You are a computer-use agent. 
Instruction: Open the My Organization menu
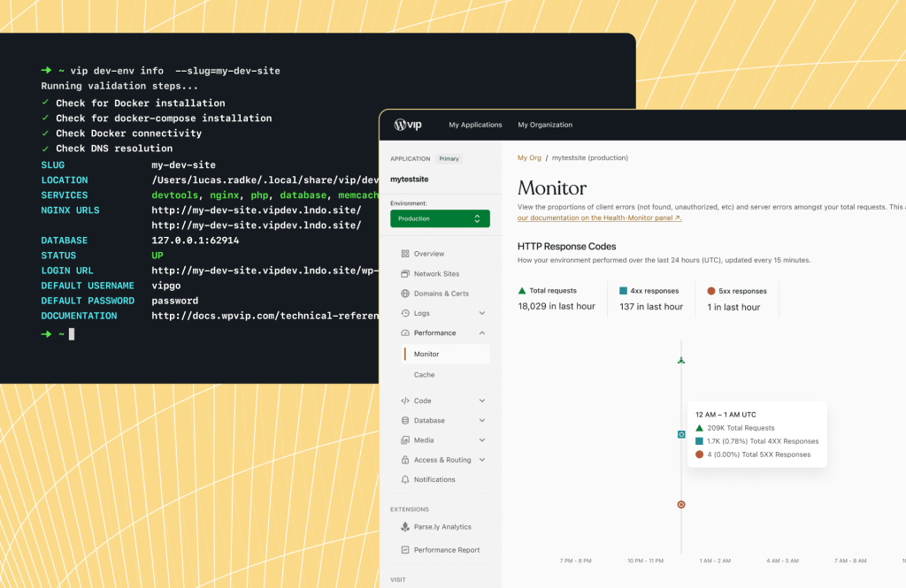click(x=545, y=125)
